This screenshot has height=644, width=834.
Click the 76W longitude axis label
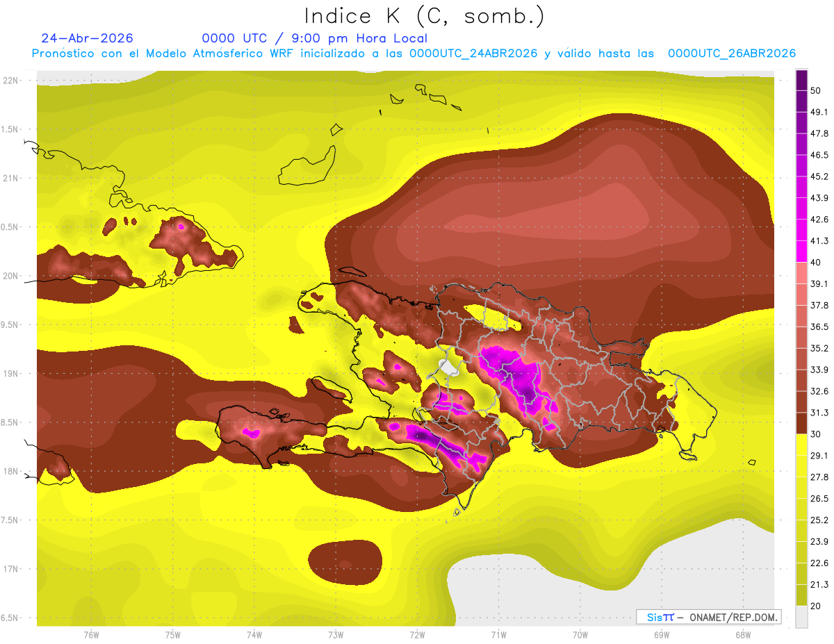[x=91, y=634]
